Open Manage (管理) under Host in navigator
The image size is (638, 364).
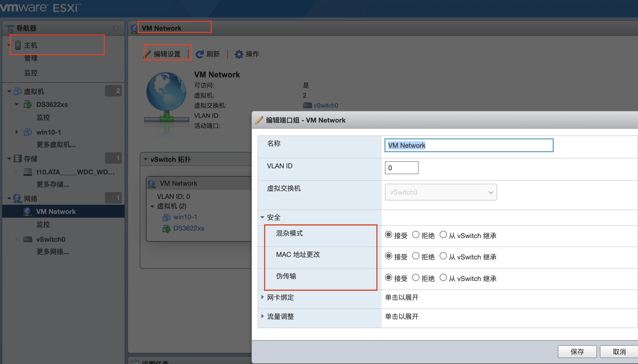point(31,58)
